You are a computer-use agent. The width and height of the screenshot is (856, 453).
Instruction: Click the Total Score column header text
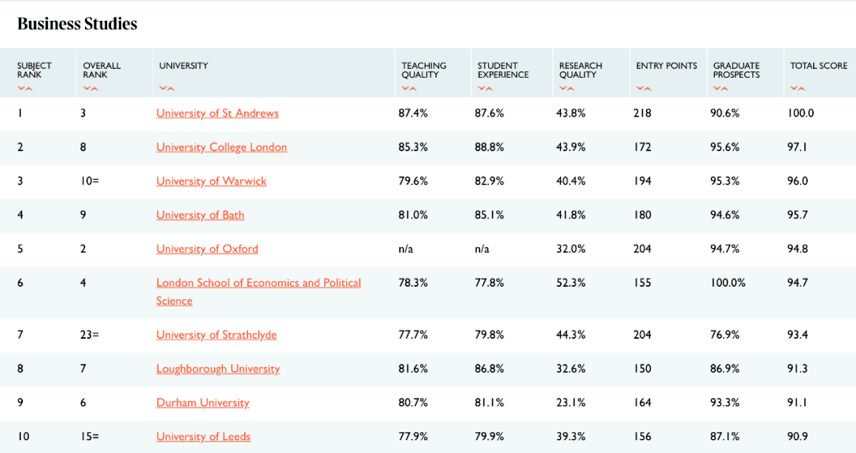coord(818,66)
